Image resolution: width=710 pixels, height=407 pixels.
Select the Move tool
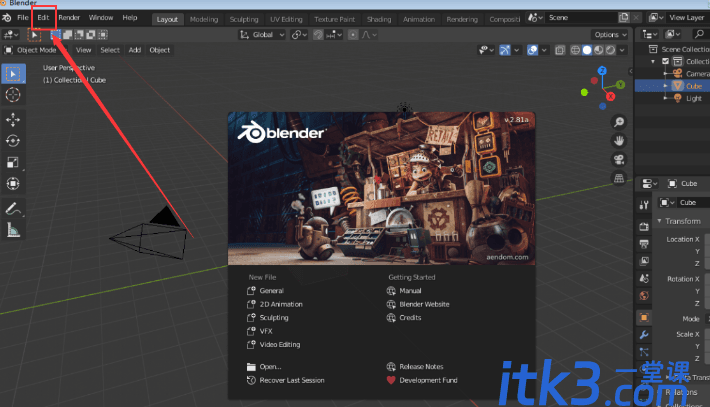pos(13,120)
